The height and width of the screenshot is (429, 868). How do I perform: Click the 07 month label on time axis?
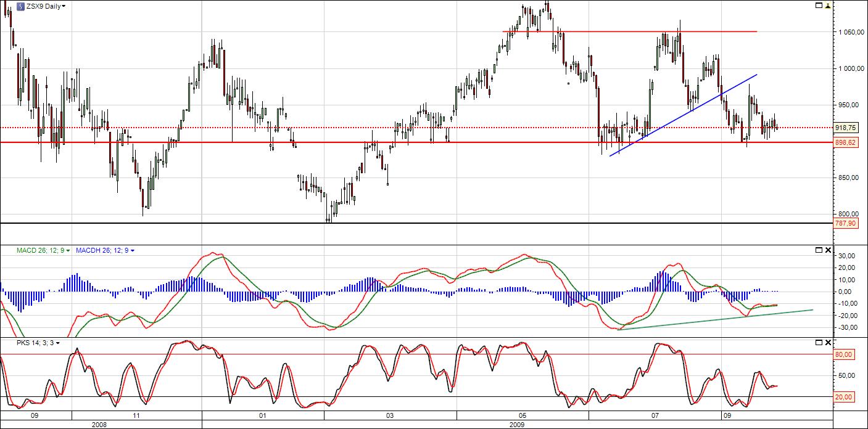click(655, 416)
